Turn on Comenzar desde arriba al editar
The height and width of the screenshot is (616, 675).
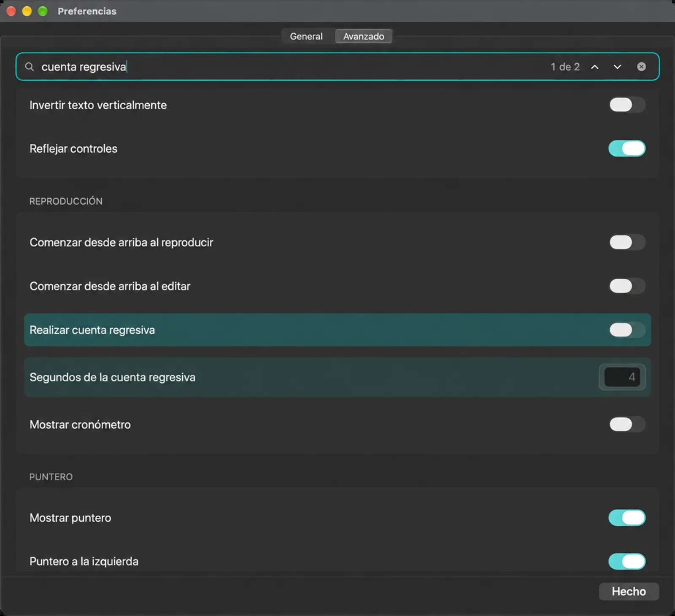[x=627, y=286]
